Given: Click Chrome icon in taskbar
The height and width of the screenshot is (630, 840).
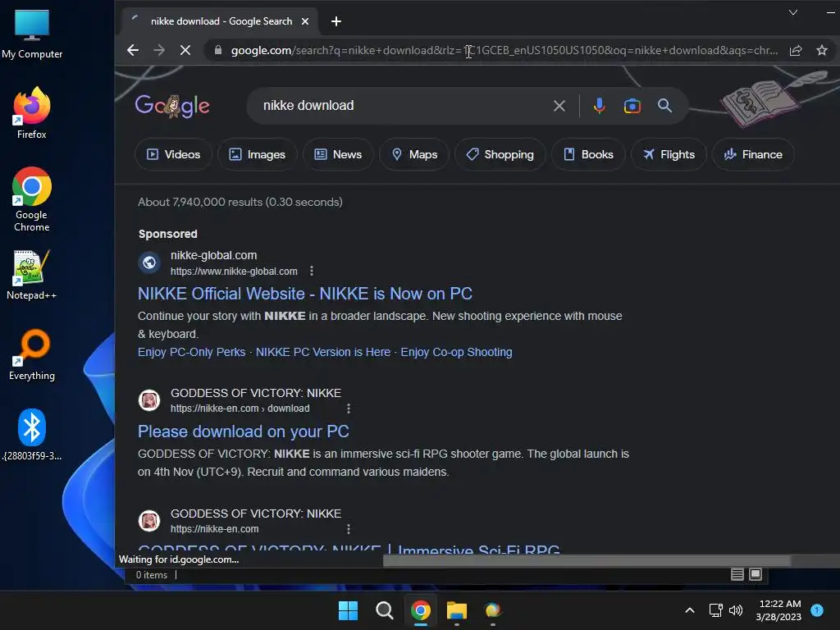Looking at the screenshot, I should click(x=421, y=610).
